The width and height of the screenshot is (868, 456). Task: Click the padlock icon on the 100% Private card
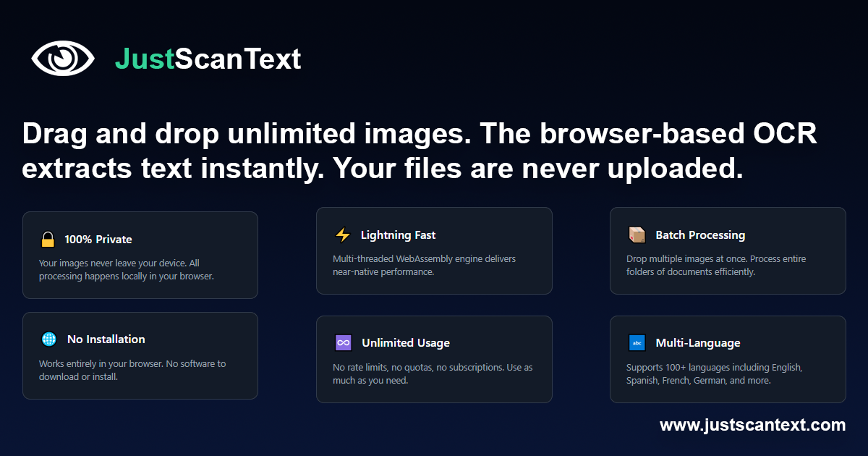(48, 238)
